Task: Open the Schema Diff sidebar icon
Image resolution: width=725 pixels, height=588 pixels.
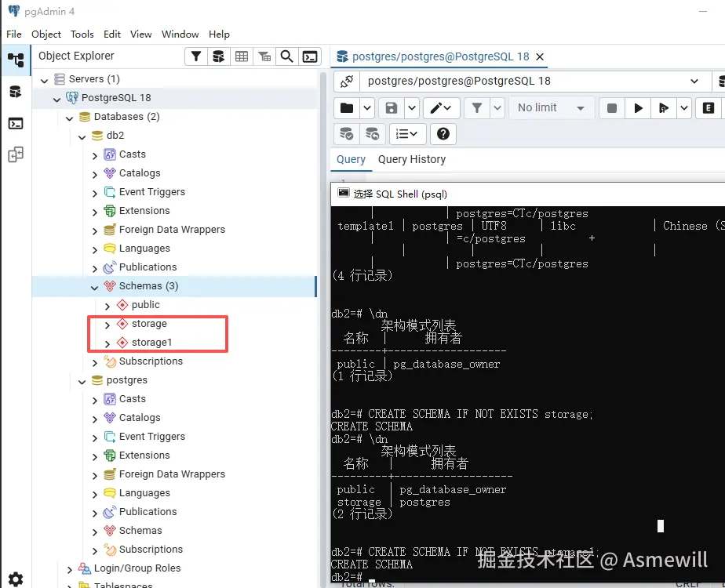Action: (16, 154)
